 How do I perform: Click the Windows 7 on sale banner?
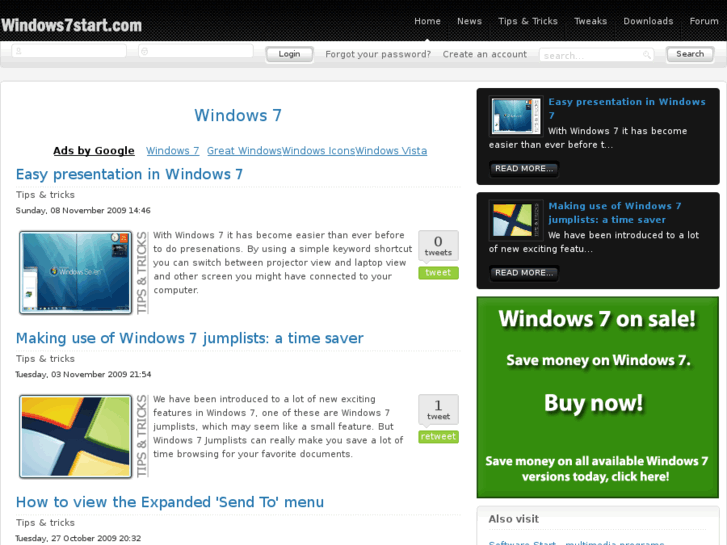598,398
